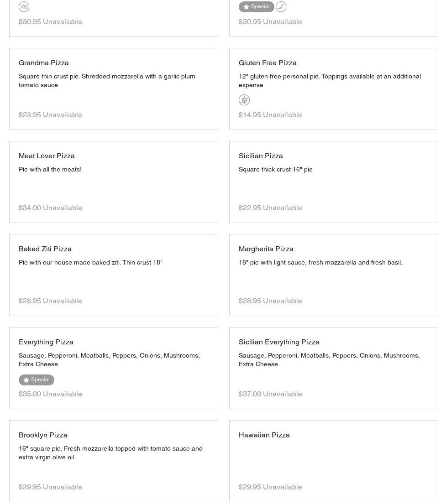
Task: Click the gluten-free wheat icon
Action: coord(244,100)
